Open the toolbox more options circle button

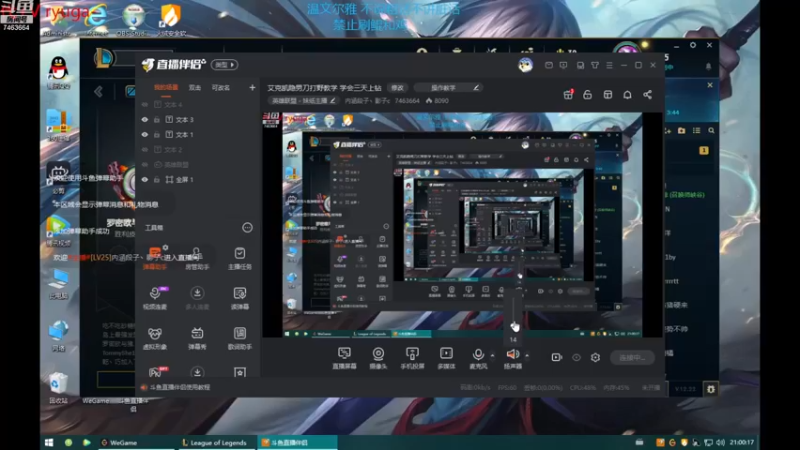tap(247, 228)
